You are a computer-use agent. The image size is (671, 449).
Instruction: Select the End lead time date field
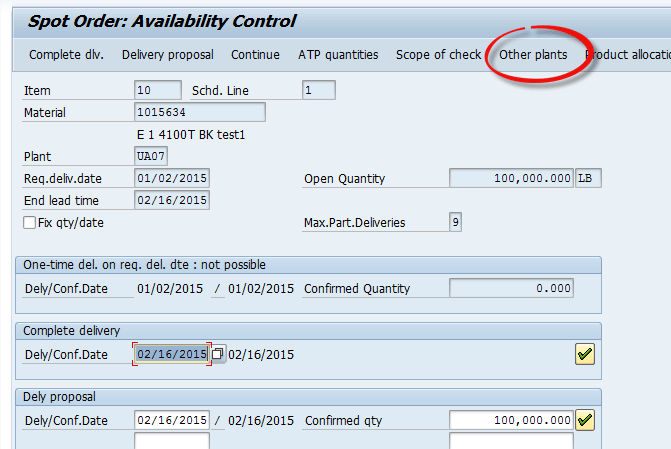click(171, 200)
